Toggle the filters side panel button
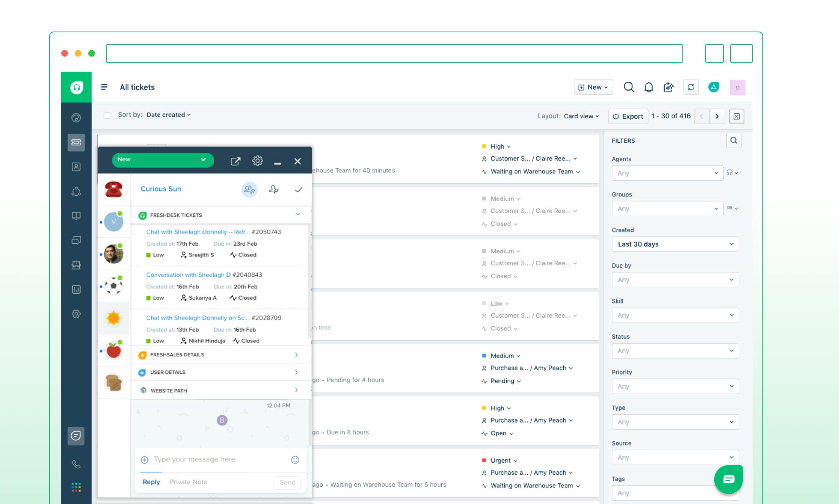839x504 pixels. (x=737, y=116)
